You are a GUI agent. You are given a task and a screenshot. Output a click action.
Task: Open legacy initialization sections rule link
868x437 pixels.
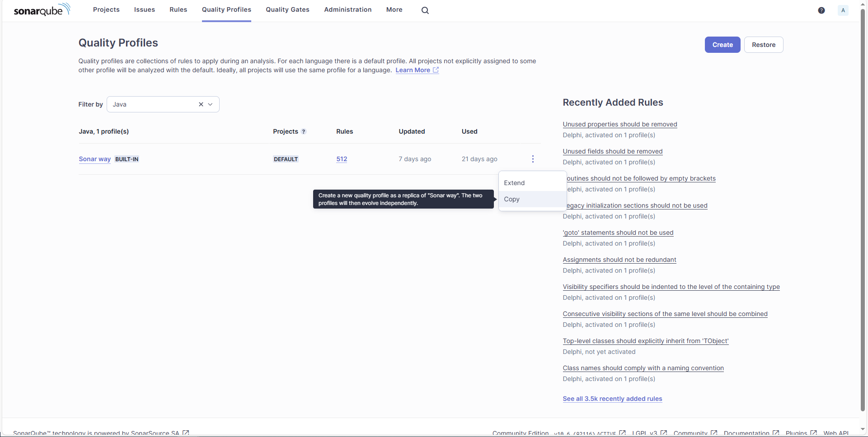point(637,205)
